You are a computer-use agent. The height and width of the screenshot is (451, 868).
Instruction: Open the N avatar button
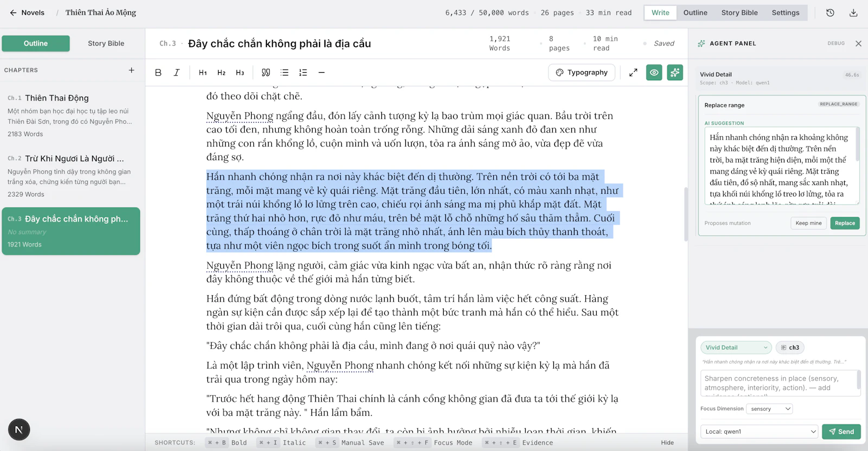(19, 430)
